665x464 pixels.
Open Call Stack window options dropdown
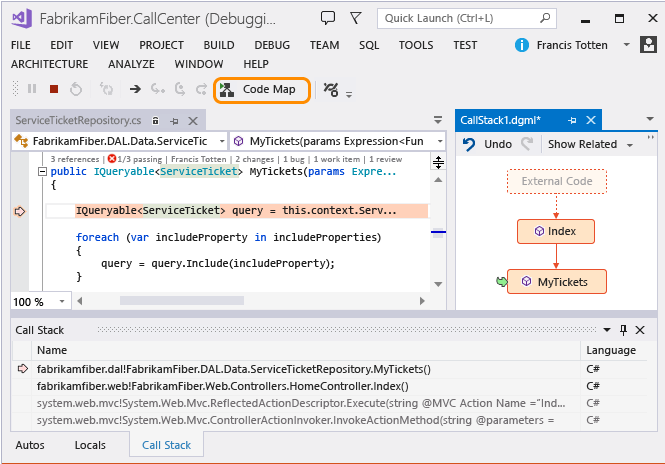[607, 330]
